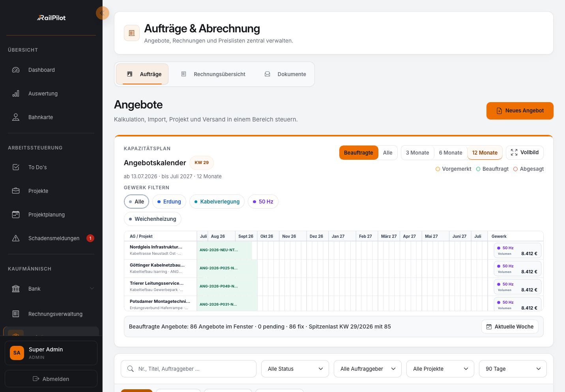
Task: Open the Alle Auftraggeber dropdown
Action: [x=368, y=369]
